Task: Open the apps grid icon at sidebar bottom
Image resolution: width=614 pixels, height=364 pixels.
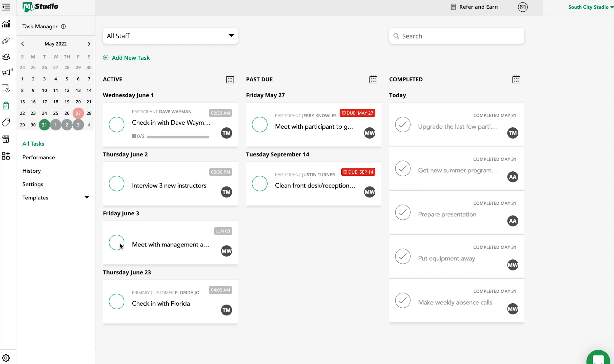Action: (6, 156)
